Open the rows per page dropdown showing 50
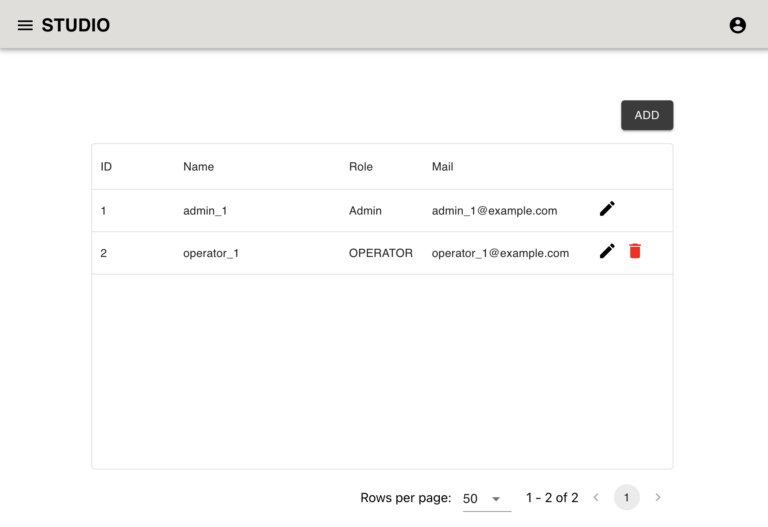Viewport: 768px width, 527px height. pyautogui.click(x=486, y=499)
